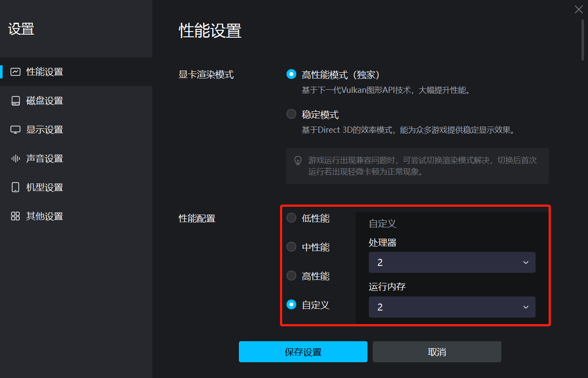Open the 运行内存 memory dropdown
Image resolution: width=588 pixels, height=378 pixels.
point(451,307)
